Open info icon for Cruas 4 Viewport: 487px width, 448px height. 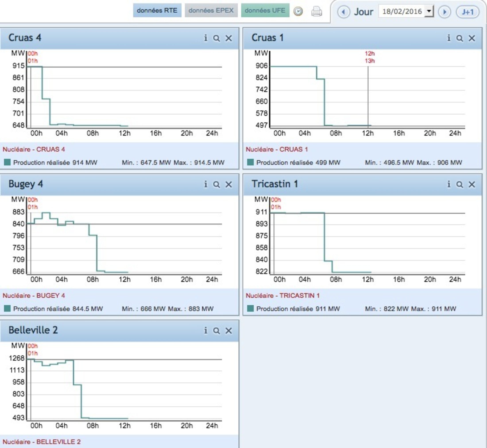(x=205, y=38)
